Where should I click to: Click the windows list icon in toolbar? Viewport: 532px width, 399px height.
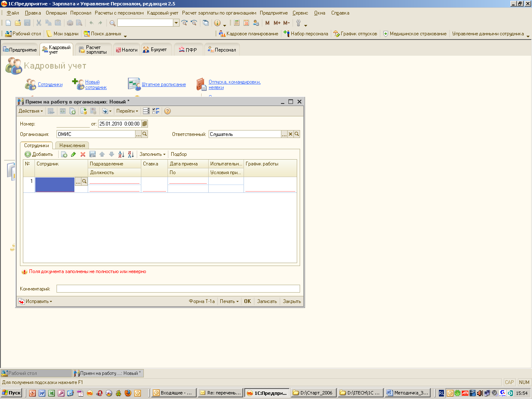coord(205,23)
